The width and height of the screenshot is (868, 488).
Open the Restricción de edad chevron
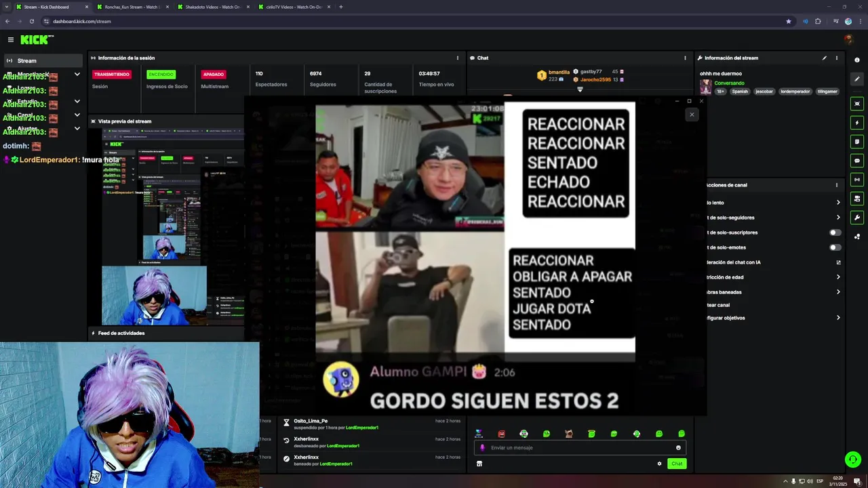click(x=838, y=277)
